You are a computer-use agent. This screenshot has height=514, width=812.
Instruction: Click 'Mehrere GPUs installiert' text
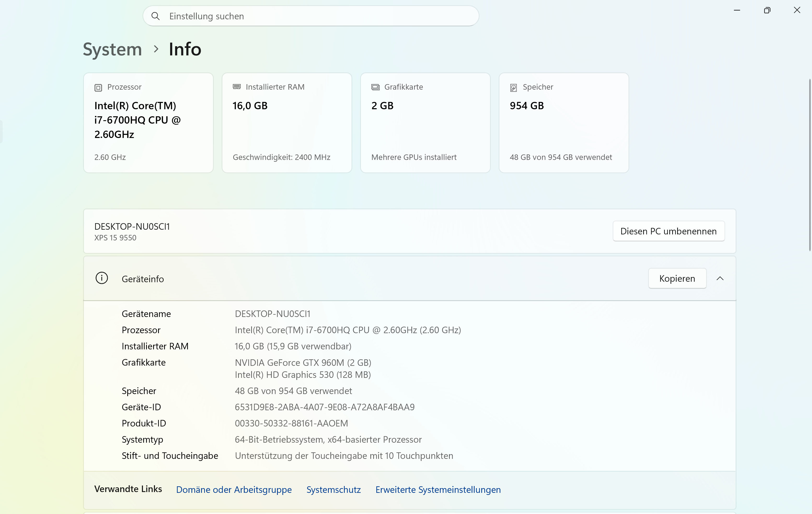414,157
